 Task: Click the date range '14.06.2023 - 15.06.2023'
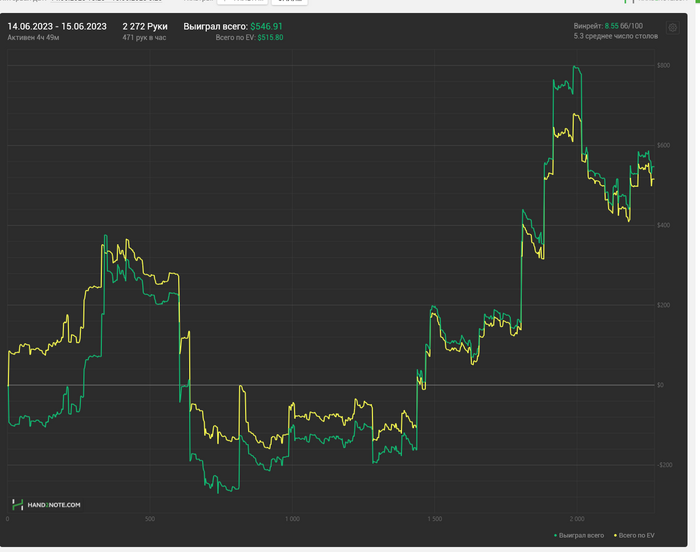pos(57,26)
